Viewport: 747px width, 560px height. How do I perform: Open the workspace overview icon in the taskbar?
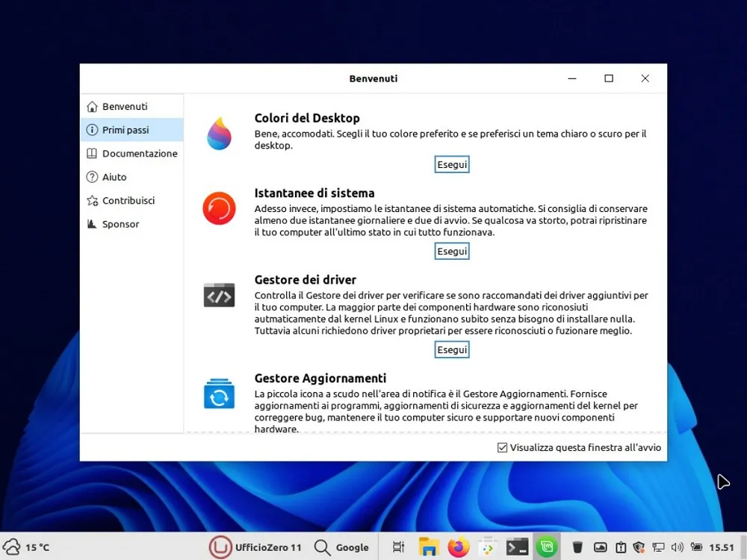tap(398, 547)
